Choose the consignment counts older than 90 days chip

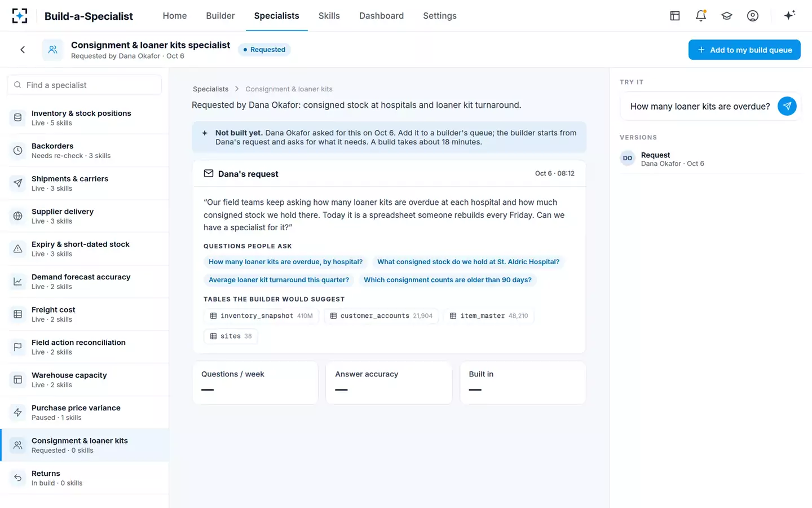click(x=448, y=280)
